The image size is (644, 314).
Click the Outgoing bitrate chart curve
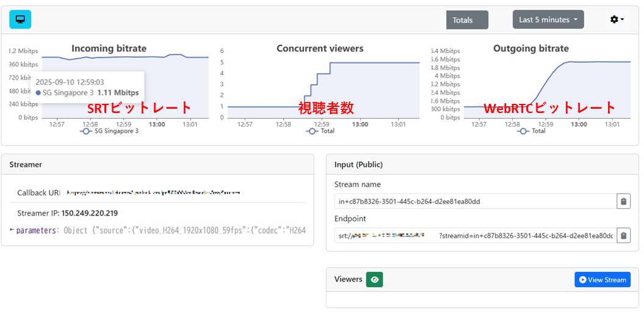[598, 62]
